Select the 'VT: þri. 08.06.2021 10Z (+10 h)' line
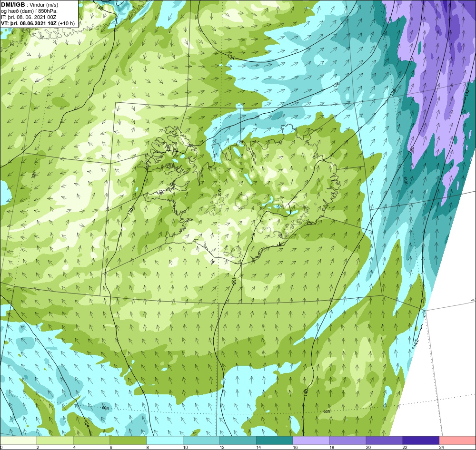The height and width of the screenshot is (450, 476). [x=38, y=23]
